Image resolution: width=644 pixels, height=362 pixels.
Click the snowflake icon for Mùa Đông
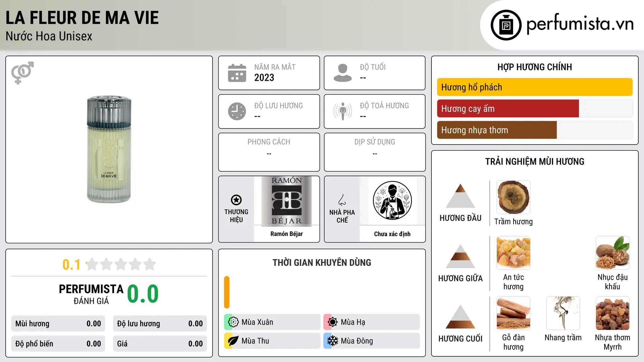tap(333, 341)
